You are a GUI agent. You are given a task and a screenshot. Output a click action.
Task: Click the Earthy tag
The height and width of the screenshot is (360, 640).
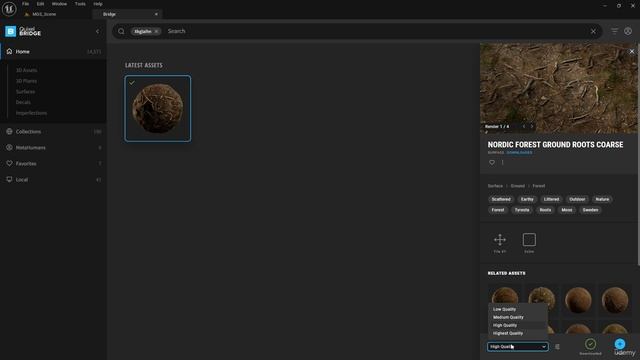click(x=527, y=199)
